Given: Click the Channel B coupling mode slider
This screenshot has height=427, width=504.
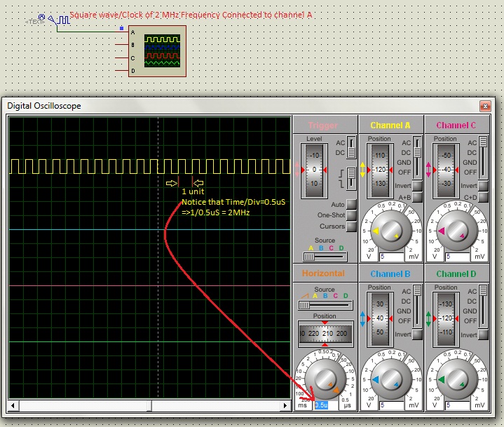Looking at the screenshot, I should tap(417, 306).
